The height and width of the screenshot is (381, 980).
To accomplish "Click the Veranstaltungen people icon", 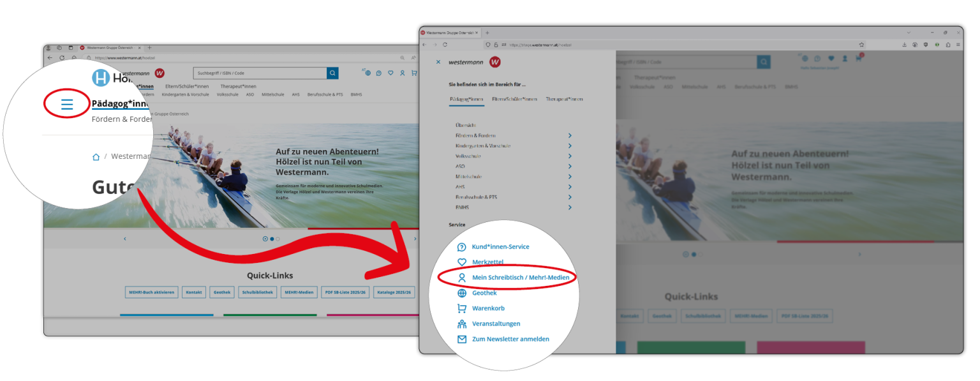I will [462, 324].
